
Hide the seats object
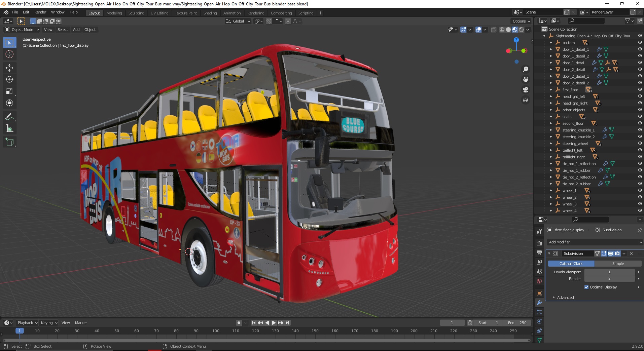[x=640, y=117]
